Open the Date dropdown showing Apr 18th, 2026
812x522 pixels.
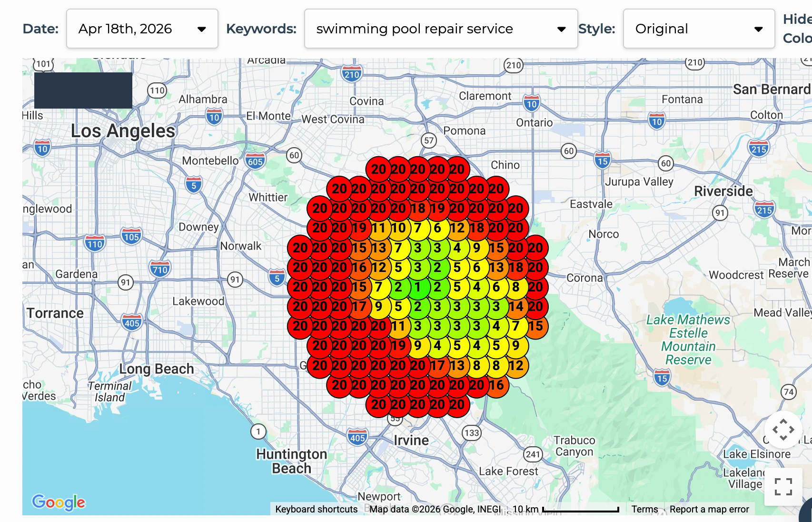[x=142, y=29]
